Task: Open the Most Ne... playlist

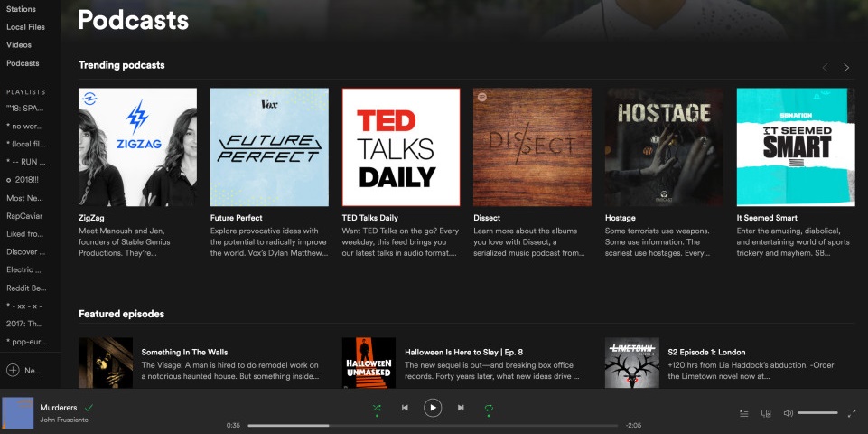Action: tap(24, 198)
